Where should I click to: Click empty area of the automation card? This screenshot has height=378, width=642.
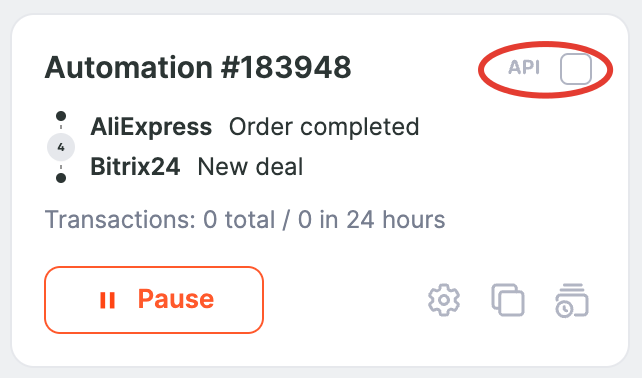pos(512,184)
